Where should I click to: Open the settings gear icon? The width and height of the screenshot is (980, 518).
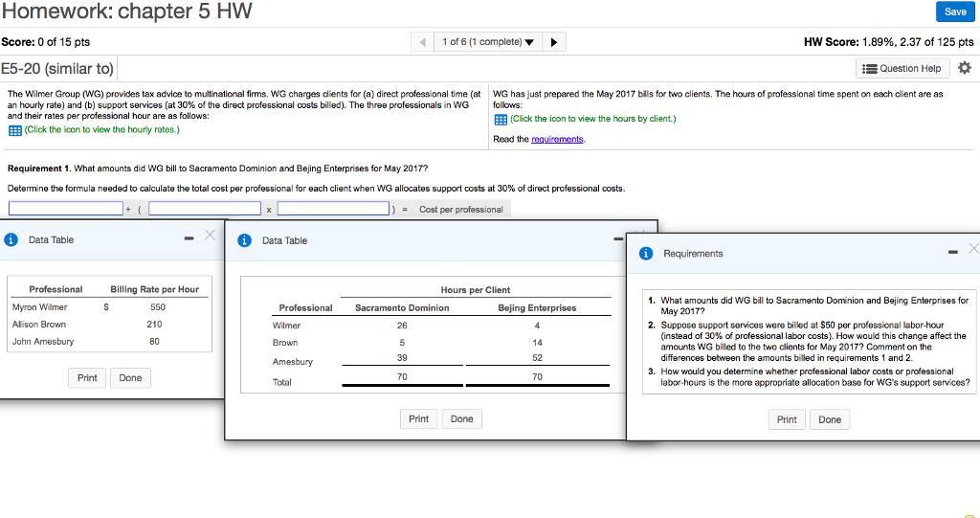pyautogui.click(x=964, y=68)
